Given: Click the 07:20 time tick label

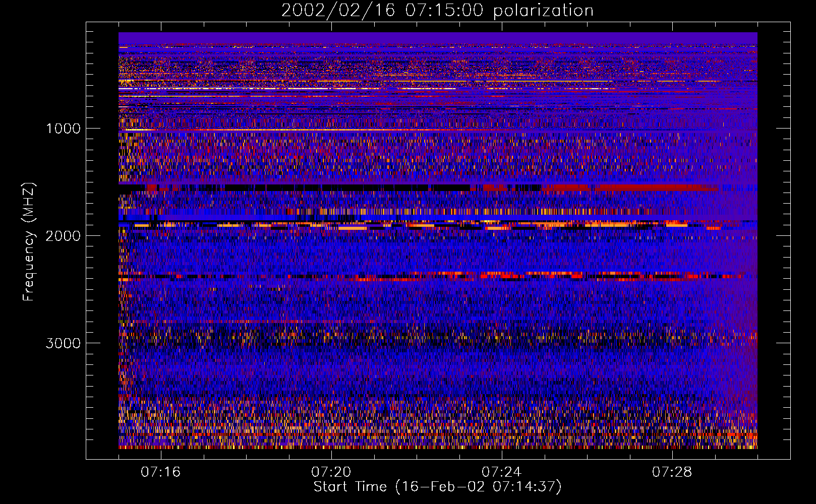Looking at the screenshot, I should pyautogui.click(x=331, y=472).
